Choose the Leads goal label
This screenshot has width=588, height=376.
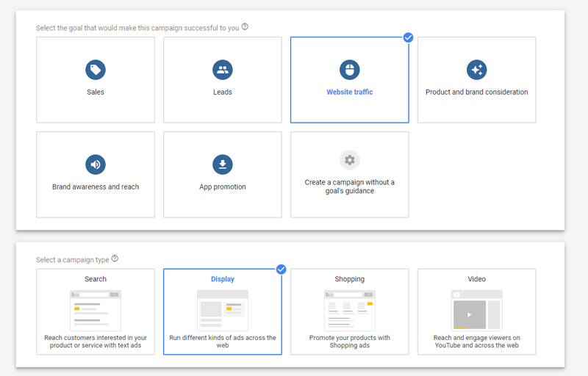[223, 92]
